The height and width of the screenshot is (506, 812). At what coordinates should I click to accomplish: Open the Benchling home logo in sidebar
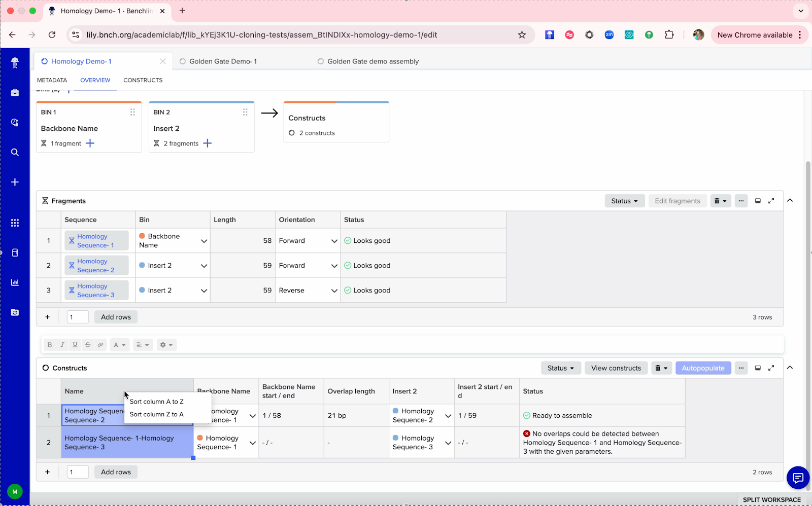click(x=15, y=63)
